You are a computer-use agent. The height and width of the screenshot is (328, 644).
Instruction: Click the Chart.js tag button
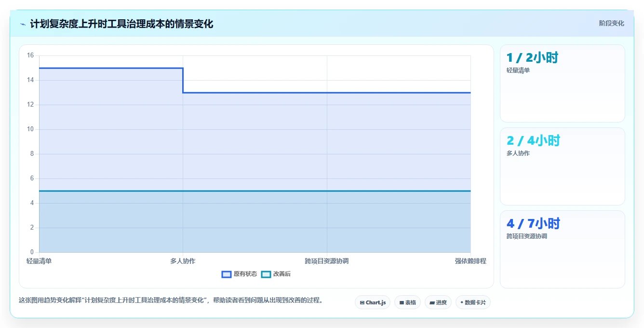(373, 302)
